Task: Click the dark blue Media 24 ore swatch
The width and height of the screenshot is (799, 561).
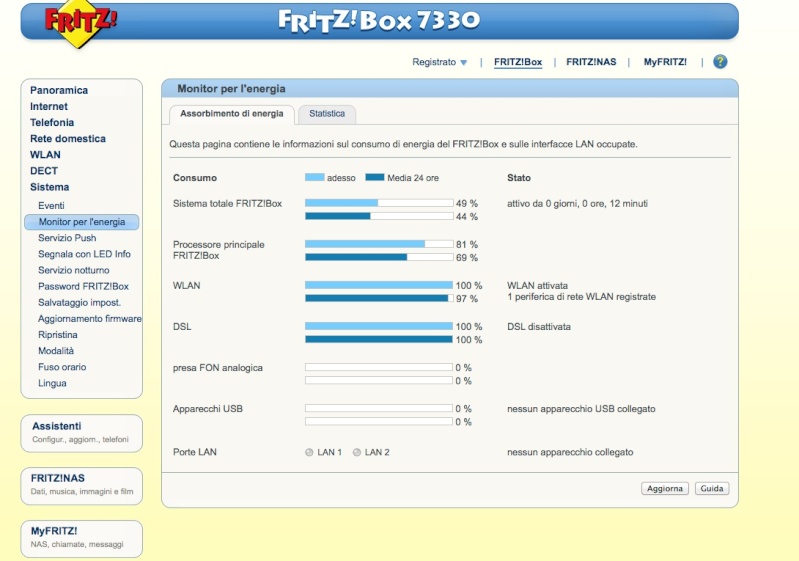Action: click(375, 177)
